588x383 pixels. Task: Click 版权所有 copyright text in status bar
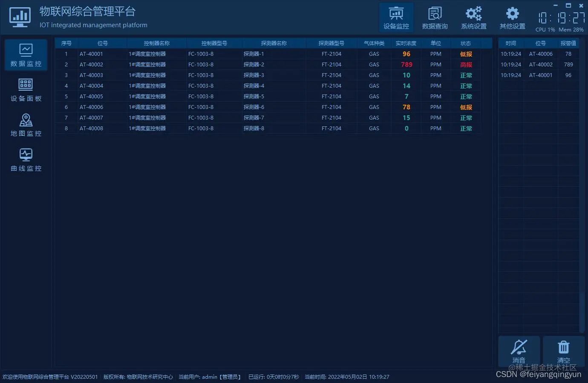coord(138,377)
